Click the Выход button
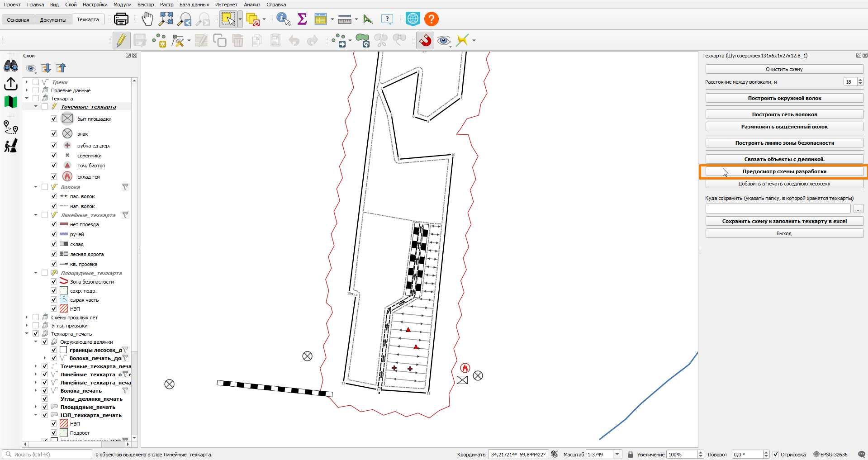This screenshot has width=868, height=460. click(x=784, y=233)
